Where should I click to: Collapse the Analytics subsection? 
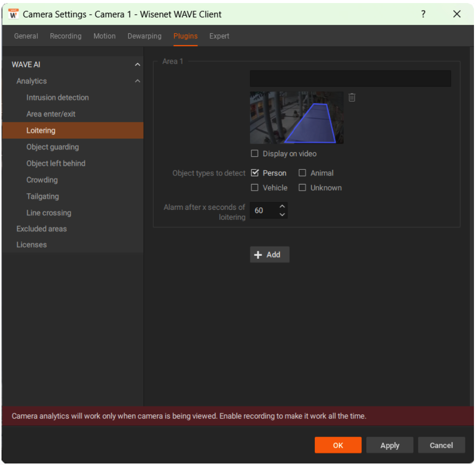click(x=137, y=81)
